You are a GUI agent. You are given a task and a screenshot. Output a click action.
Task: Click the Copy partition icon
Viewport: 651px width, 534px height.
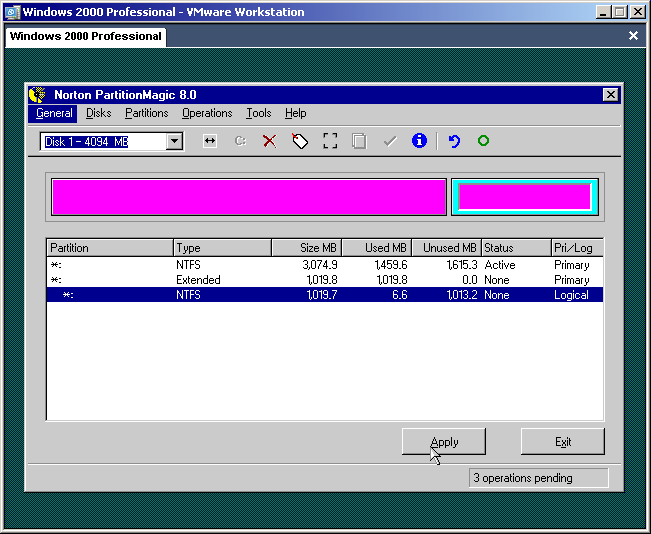360,141
